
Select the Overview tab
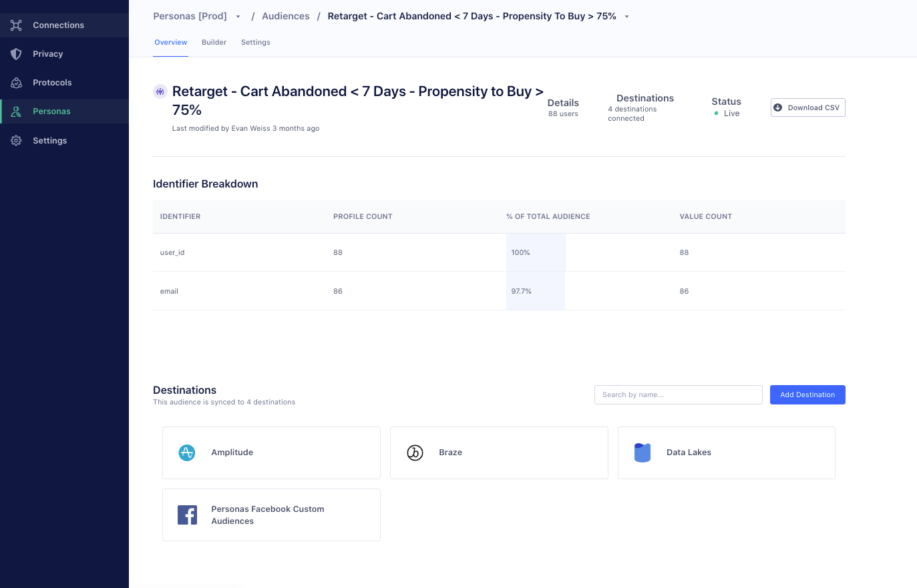point(170,42)
